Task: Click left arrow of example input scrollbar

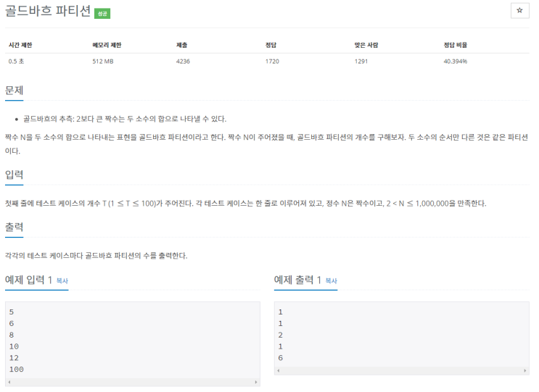Action: 9,382
